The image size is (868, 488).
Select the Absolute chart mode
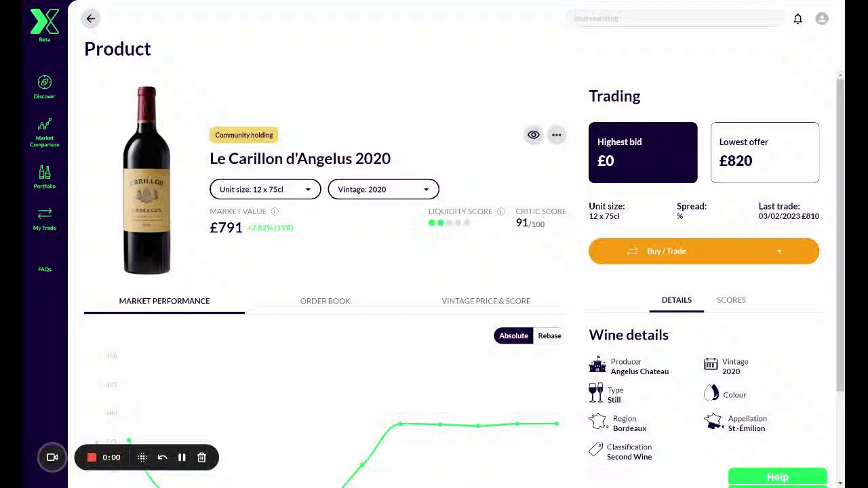[513, 335]
